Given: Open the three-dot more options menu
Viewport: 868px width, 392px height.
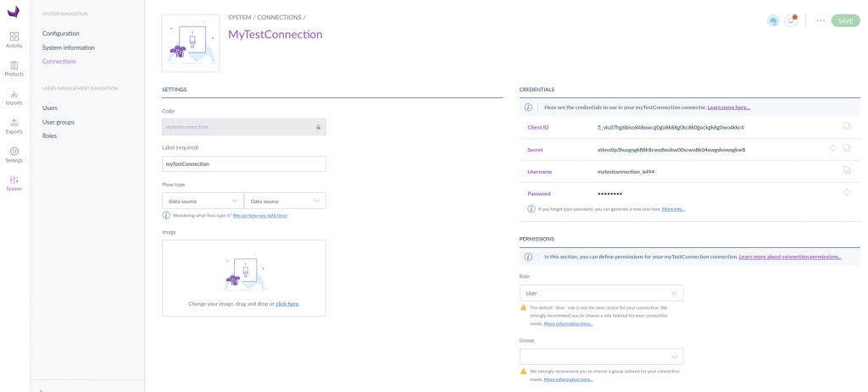Looking at the screenshot, I should [x=821, y=20].
